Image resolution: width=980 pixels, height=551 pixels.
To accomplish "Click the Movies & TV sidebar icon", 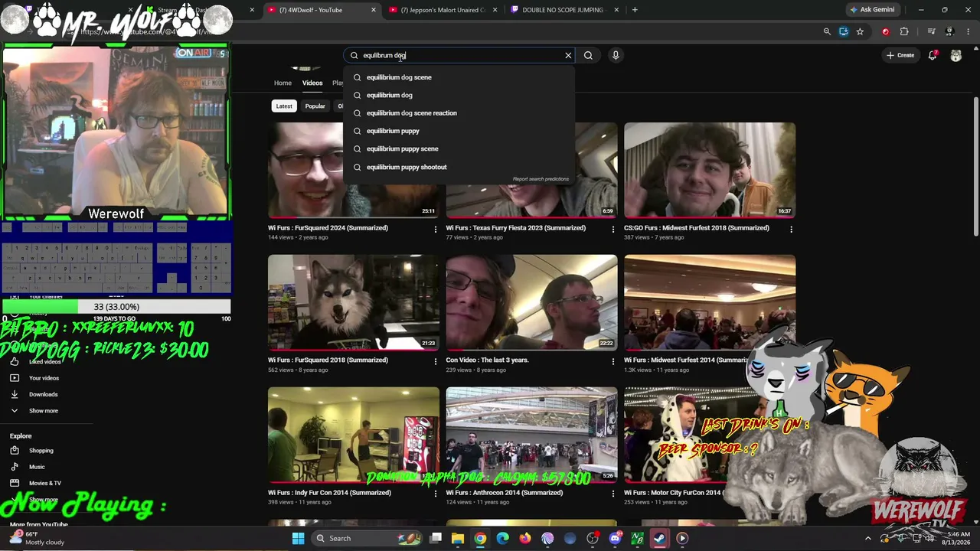I will coord(15,483).
